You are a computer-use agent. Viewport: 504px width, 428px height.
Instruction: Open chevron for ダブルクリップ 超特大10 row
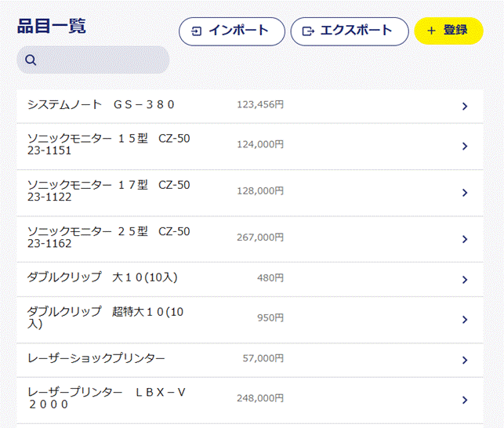[465, 319]
